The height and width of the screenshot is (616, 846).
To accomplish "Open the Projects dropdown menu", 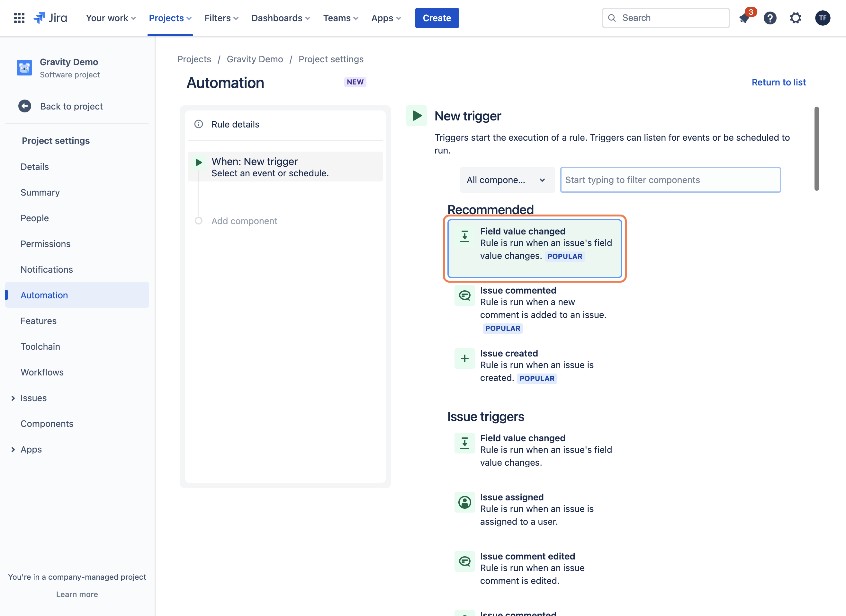I will click(x=170, y=18).
